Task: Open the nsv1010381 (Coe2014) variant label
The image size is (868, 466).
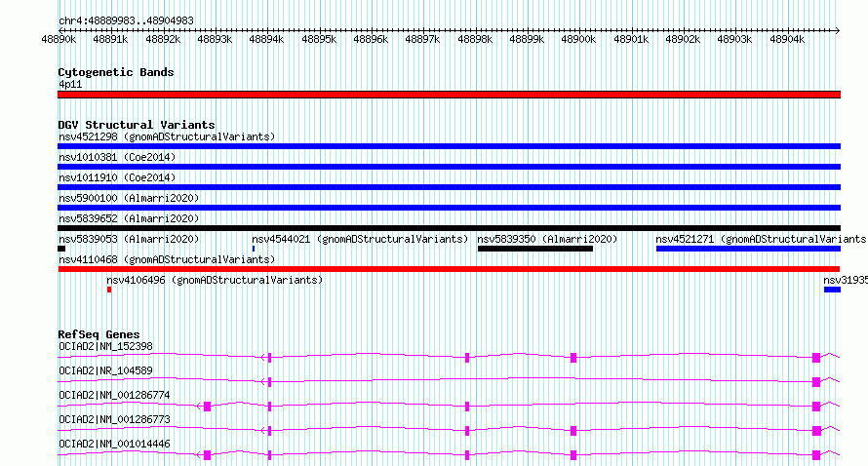Action: tap(117, 157)
